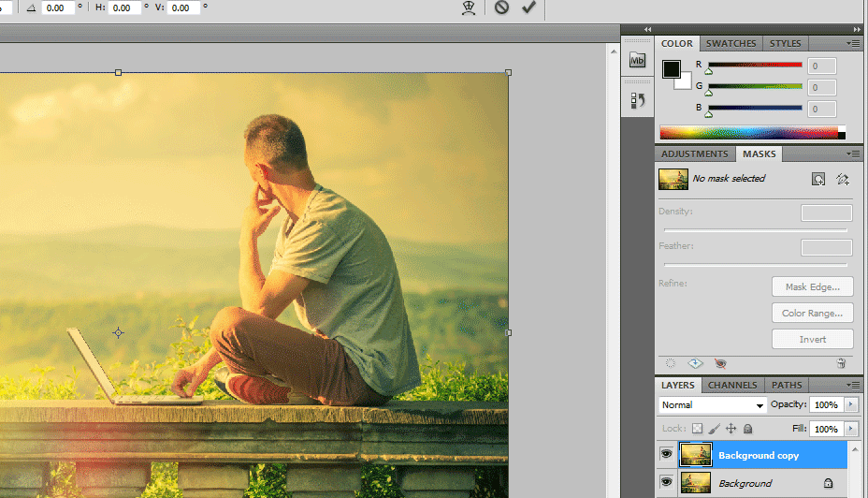Click the right-middle transform handle
This screenshot has height=498, width=868.
(x=508, y=333)
